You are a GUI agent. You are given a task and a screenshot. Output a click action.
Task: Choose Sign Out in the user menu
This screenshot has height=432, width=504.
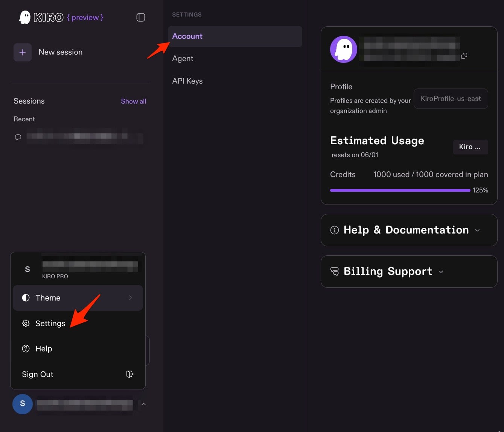(x=78, y=374)
